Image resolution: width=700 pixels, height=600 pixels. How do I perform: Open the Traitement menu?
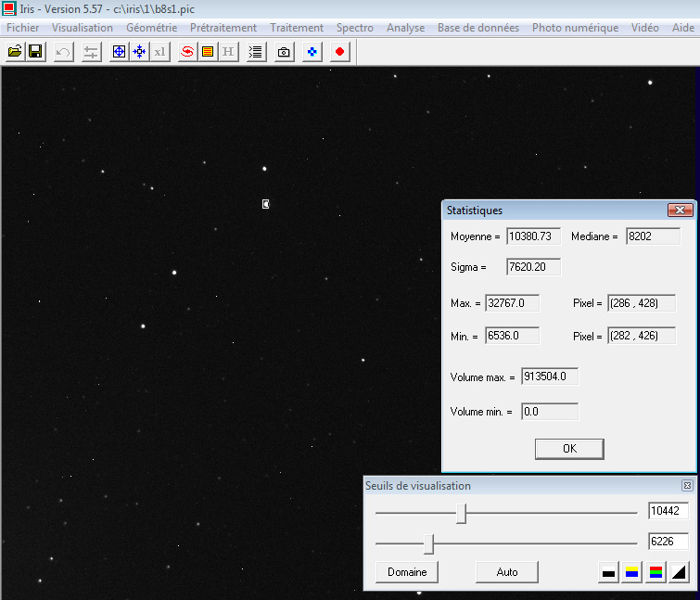pos(297,28)
